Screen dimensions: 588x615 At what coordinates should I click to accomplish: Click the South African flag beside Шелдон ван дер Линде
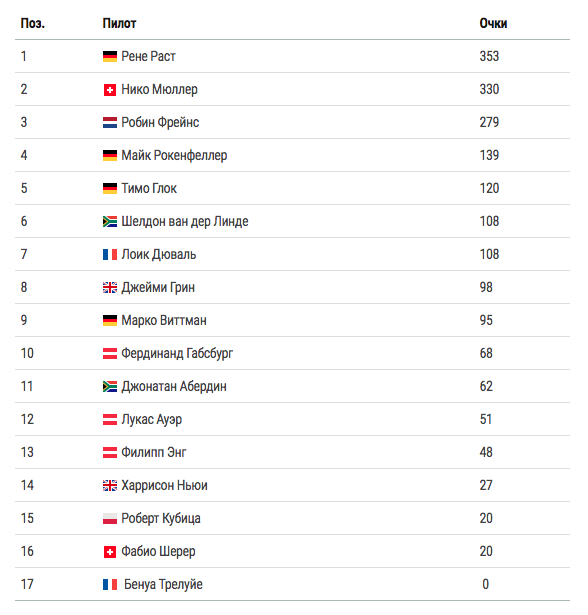tap(110, 222)
